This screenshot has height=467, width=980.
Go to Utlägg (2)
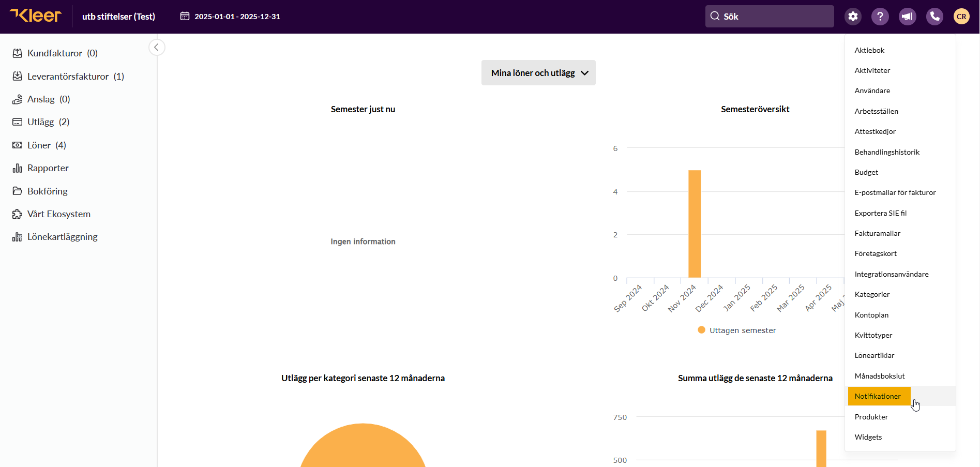[49, 122]
